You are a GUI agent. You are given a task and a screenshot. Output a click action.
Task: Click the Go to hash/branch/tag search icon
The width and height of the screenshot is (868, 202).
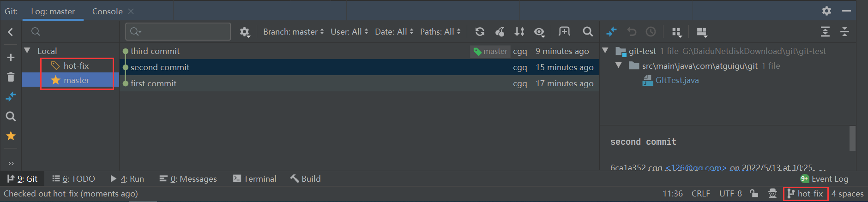click(x=587, y=32)
